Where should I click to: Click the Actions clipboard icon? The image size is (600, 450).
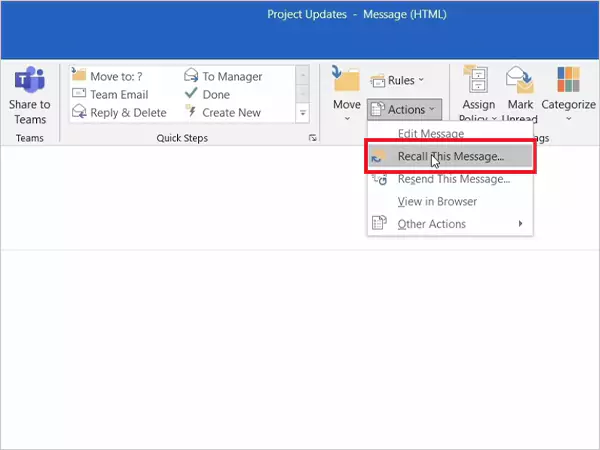pyautogui.click(x=377, y=109)
